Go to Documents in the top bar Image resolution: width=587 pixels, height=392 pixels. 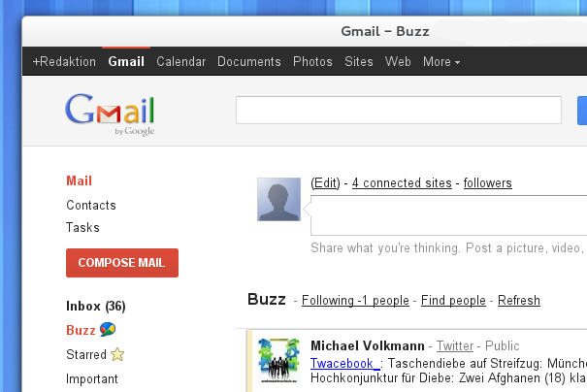pyautogui.click(x=249, y=61)
